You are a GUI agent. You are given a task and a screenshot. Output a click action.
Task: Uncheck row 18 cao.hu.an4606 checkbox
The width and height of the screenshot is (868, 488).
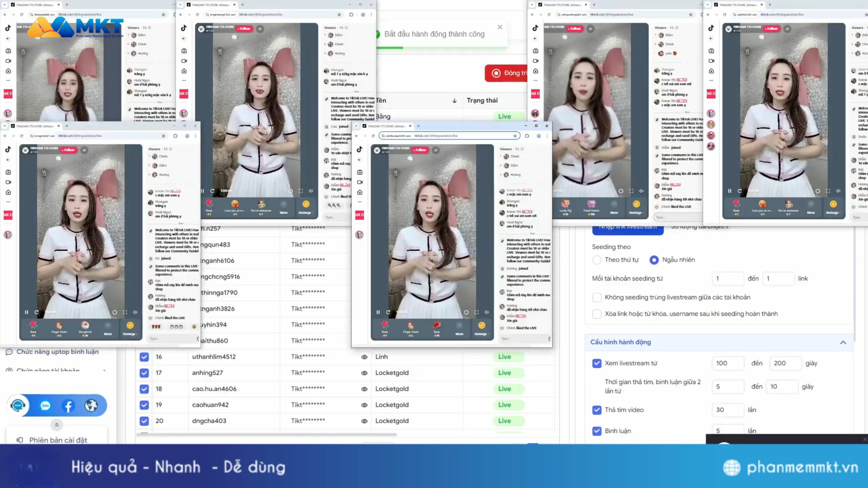144,389
